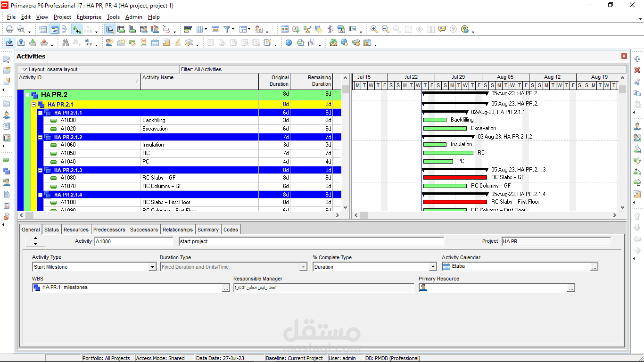Click the red close X of Activities panel
Viewport: 644px width, 362px height.
point(624,56)
